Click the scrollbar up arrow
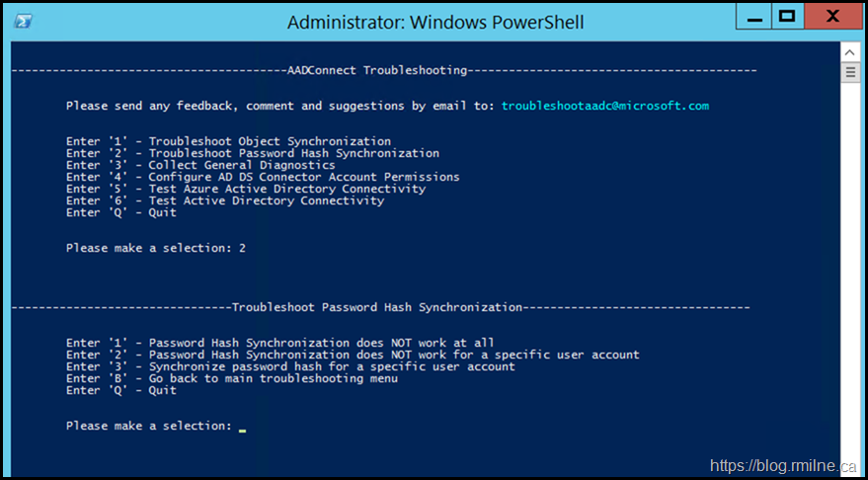Image resolution: width=868 pixels, height=480 pixels. (849, 51)
